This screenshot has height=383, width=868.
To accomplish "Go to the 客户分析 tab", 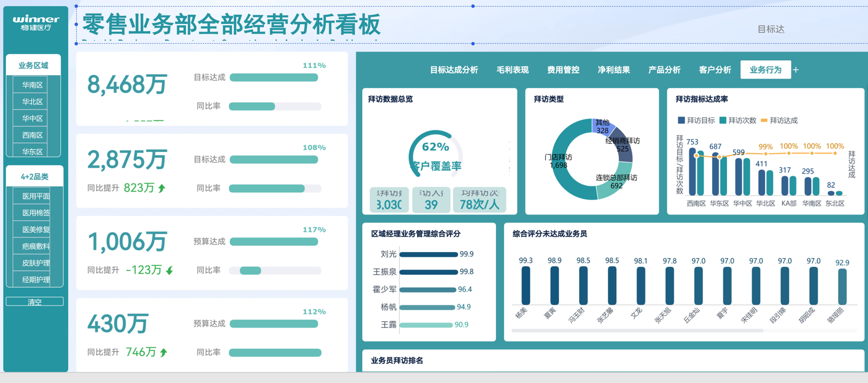I will (x=715, y=70).
